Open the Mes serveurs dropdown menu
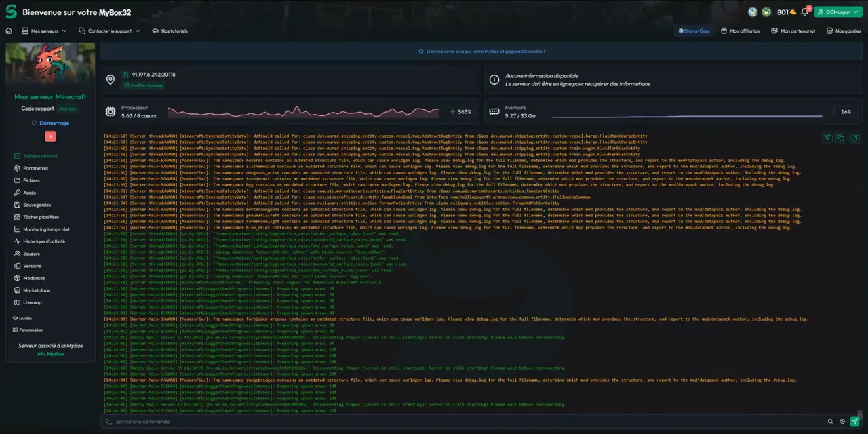The width and height of the screenshot is (868, 434). point(44,31)
